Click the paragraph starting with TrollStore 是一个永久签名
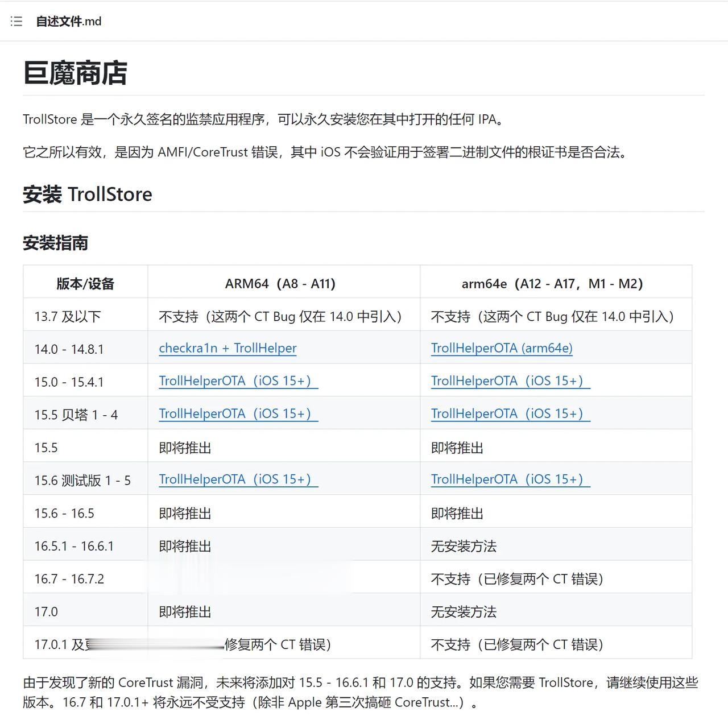This screenshot has height=724, width=728. (x=263, y=119)
